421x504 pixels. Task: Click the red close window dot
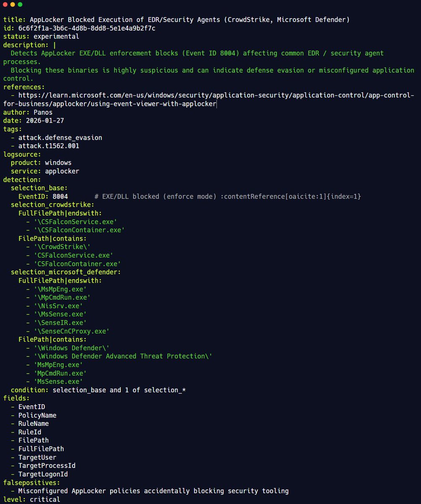tap(5, 5)
